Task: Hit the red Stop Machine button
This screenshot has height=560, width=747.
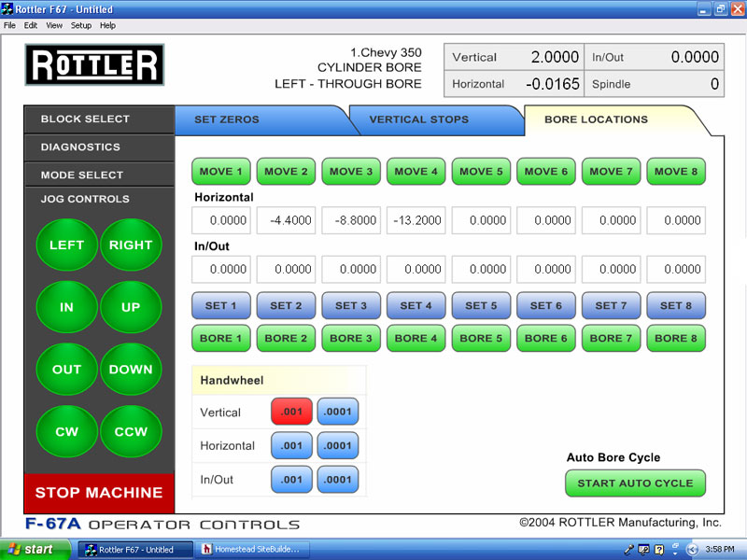Action: click(99, 493)
